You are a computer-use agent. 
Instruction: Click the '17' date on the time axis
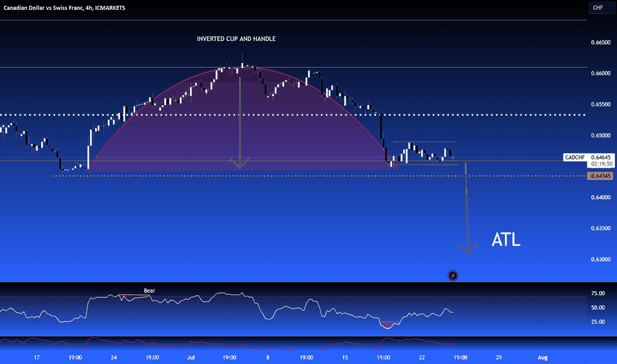click(36, 357)
